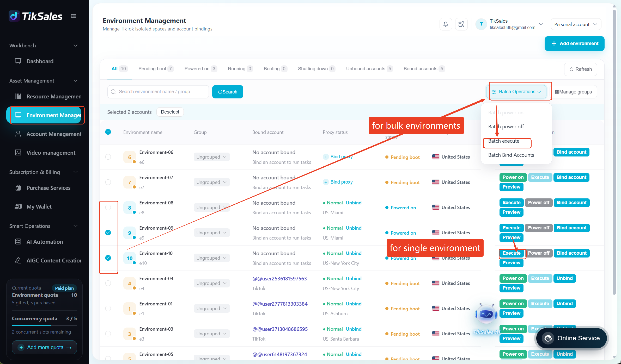621x364 pixels.
Task: Open Account Management in sidebar
Action: 54,134
